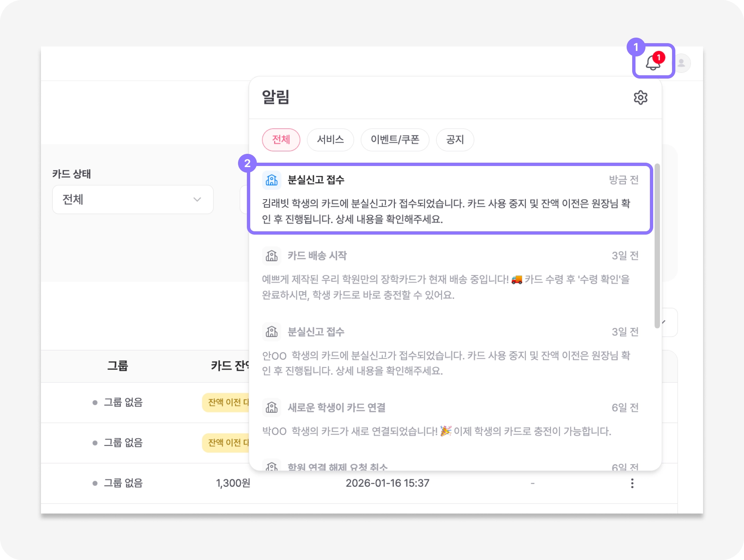Select the 전체 notification filter tab
Screen dimensions: 744x560
pos(281,140)
